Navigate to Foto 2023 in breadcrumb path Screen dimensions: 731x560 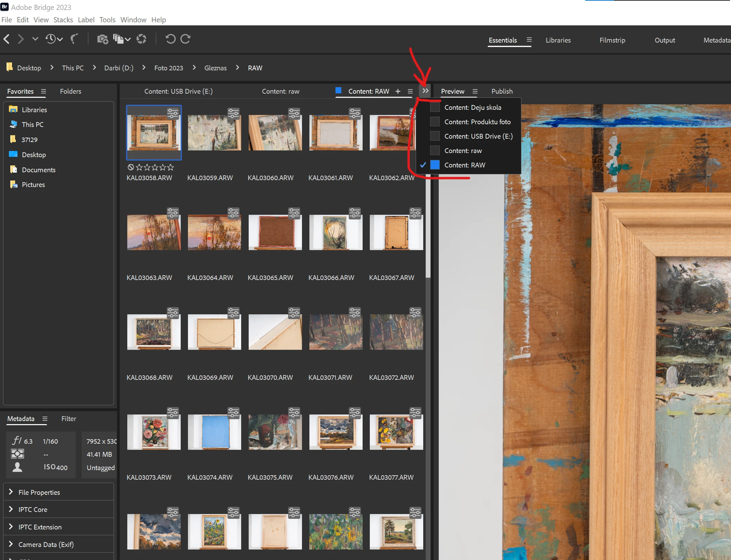click(168, 68)
